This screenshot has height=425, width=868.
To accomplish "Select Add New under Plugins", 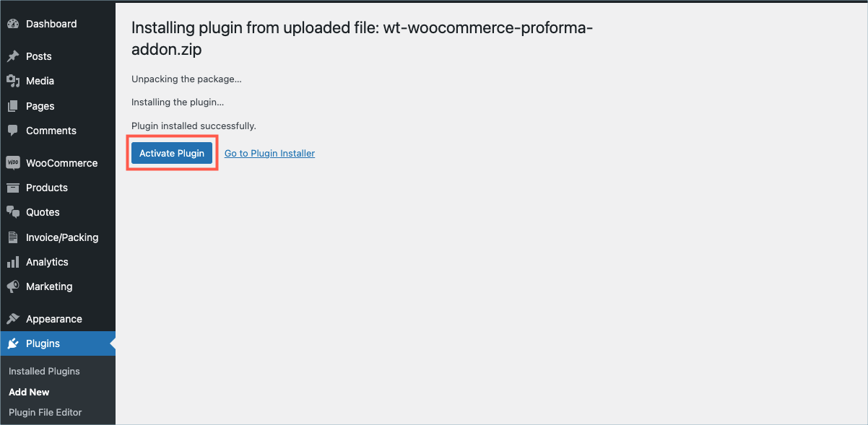I will click(29, 392).
